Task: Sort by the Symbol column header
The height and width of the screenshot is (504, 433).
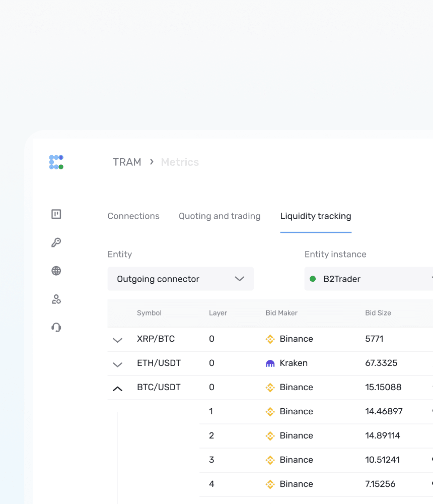Action: click(149, 313)
